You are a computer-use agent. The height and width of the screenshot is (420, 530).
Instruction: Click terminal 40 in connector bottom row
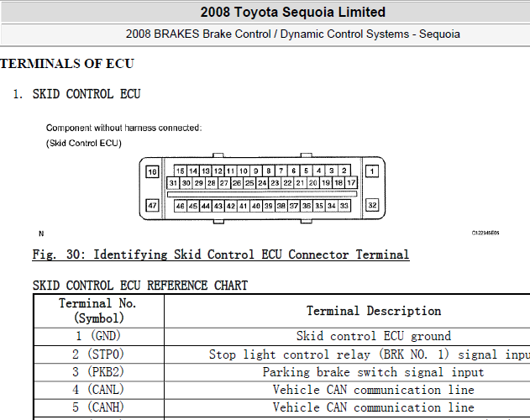(256, 206)
